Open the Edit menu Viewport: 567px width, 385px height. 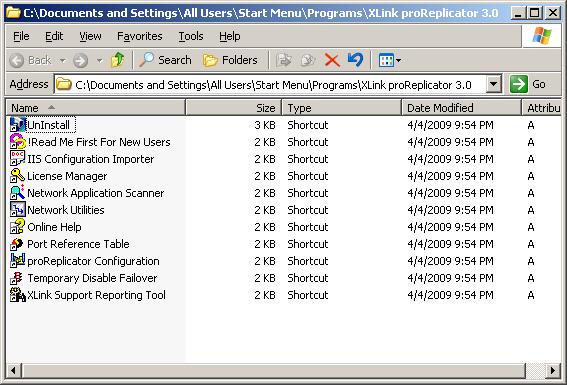coord(54,36)
